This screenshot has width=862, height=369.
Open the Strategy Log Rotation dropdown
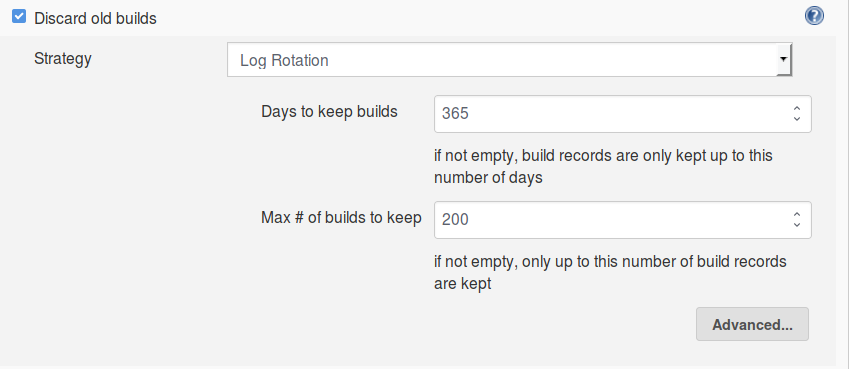509,59
